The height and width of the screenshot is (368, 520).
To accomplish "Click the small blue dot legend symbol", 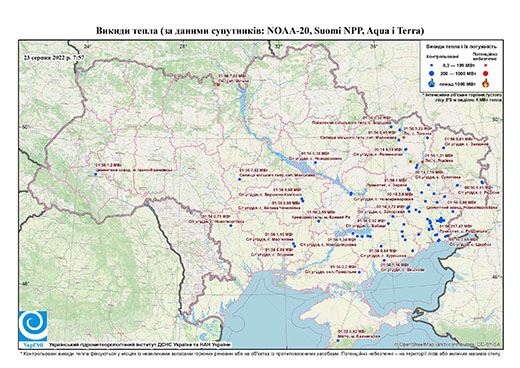I will pos(432,65).
